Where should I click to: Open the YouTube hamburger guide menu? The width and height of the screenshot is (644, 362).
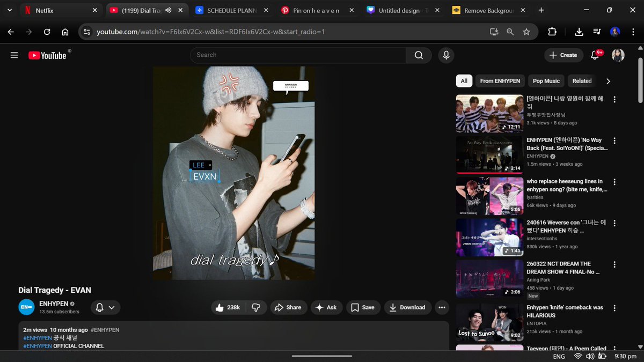click(14, 55)
